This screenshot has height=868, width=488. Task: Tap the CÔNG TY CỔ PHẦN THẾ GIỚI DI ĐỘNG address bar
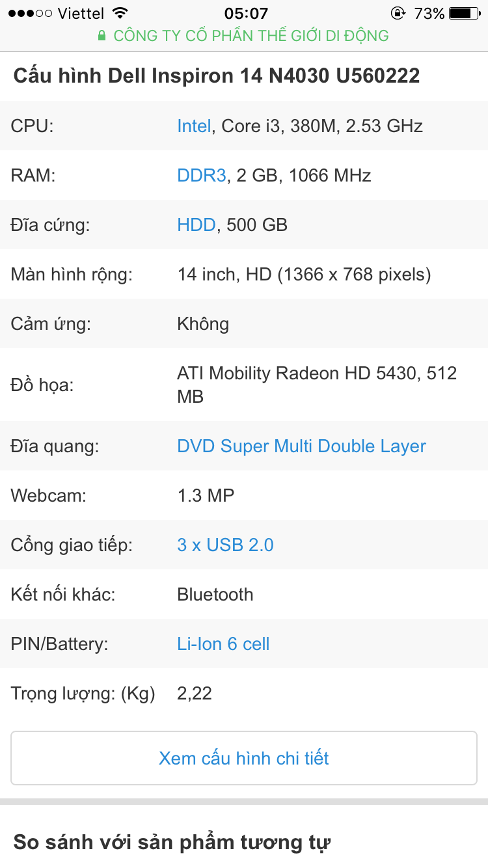(244, 36)
